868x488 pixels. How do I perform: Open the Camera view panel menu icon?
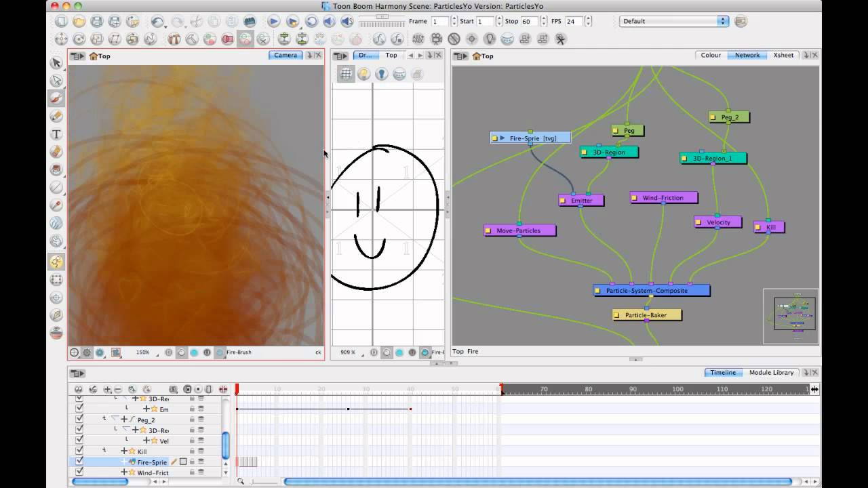coord(77,56)
